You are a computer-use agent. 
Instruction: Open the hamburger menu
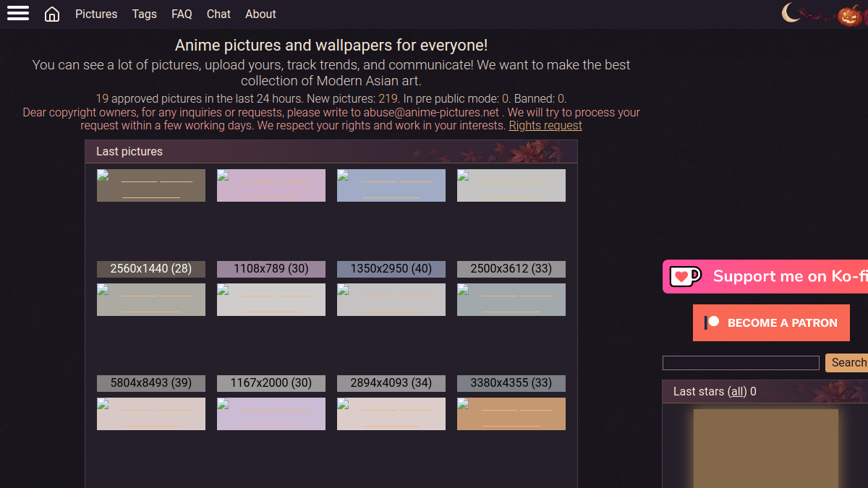coord(18,13)
